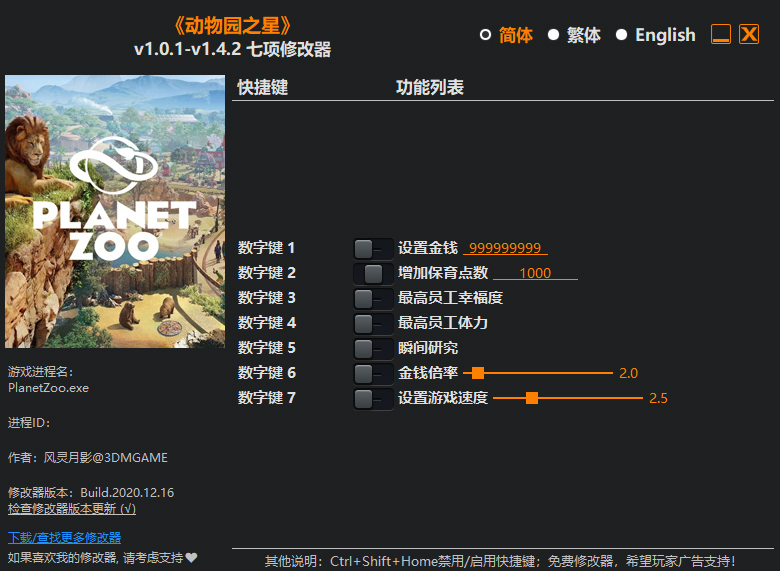Click the PlanetZoo.exe process name
The image size is (780, 571).
pos(48,388)
